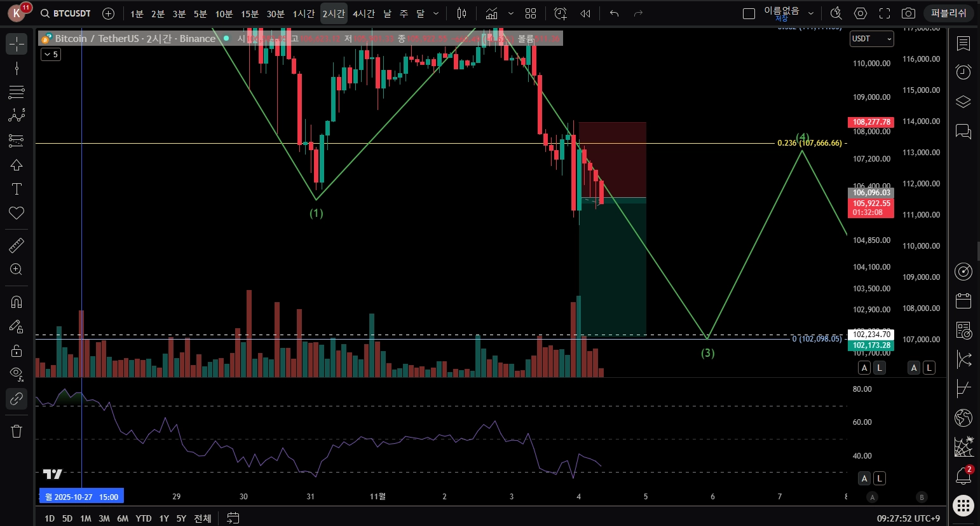
Task: Select the zoom in magnifier tool
Action: click(x=17, y=269)
